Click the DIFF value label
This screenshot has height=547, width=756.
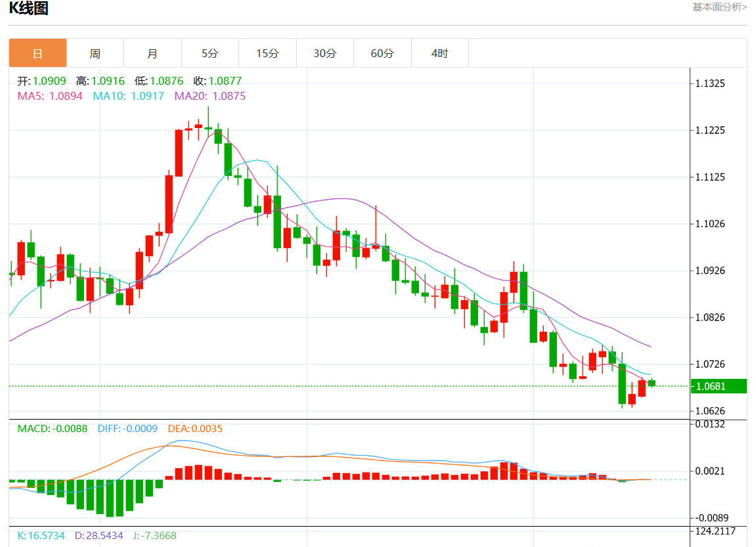click(127, 429)
